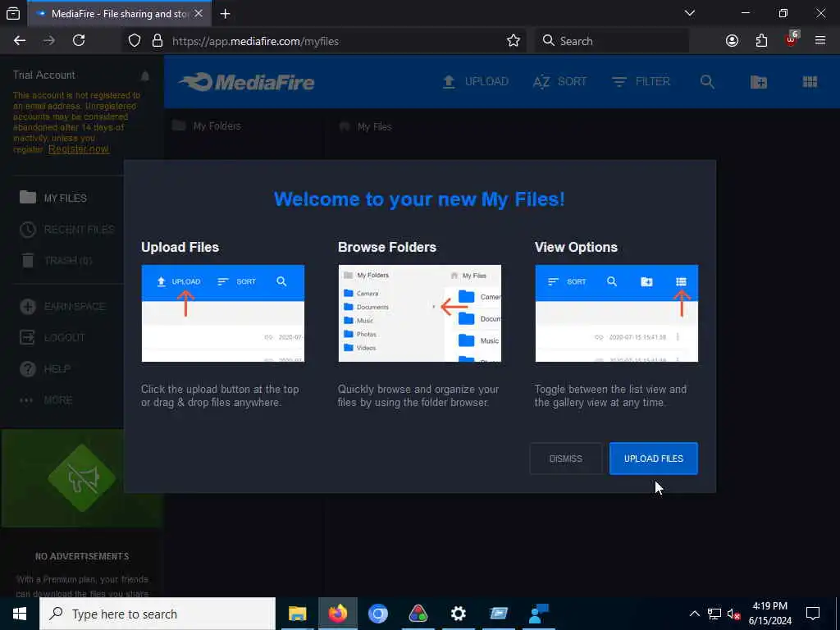Click the shield tracking protection icon
The image size is (840, 630).
[x=135, y=41]
